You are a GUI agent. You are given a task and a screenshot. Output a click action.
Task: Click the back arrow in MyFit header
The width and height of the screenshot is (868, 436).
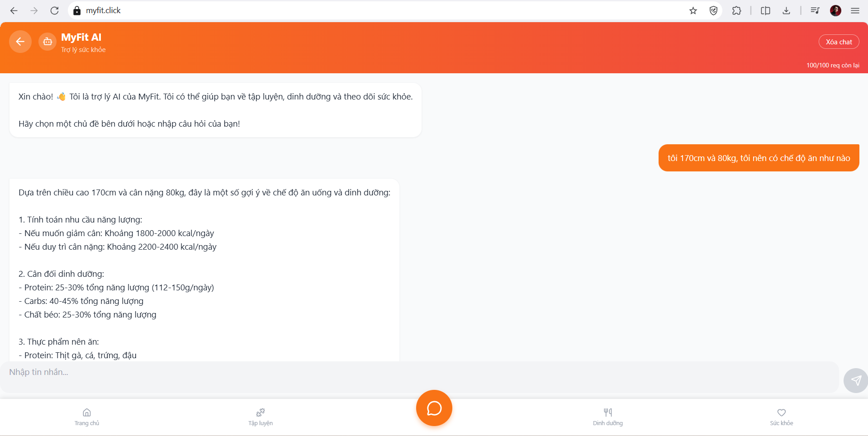click(x=20, y=42)
